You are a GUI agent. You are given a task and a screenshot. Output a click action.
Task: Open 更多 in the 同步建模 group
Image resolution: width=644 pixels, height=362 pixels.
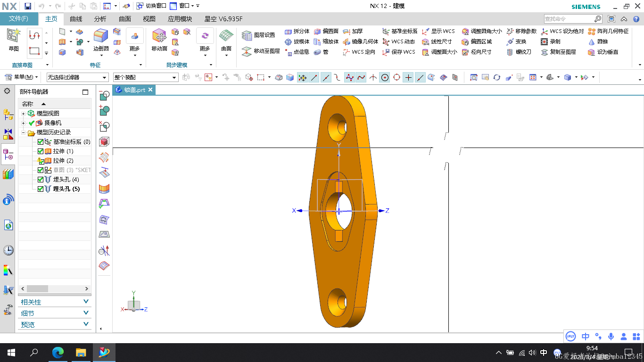[205, 41]
